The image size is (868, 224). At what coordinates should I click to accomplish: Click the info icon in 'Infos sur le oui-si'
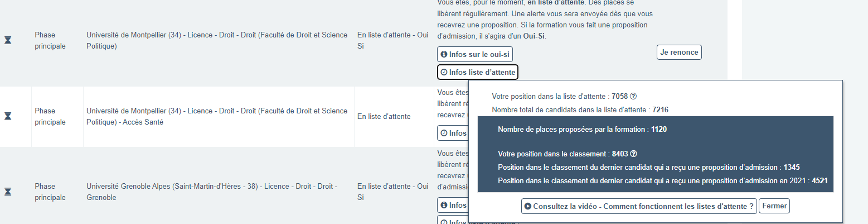[444, 54]
